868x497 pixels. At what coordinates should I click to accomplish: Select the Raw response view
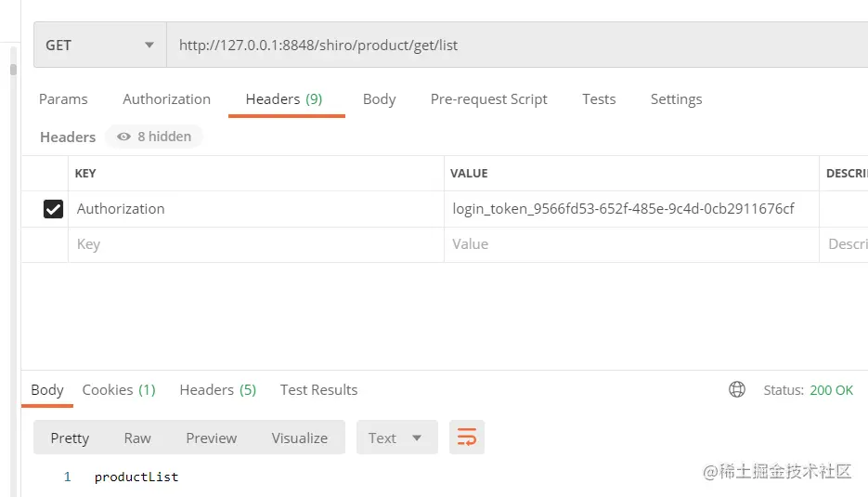click(137, 438)
